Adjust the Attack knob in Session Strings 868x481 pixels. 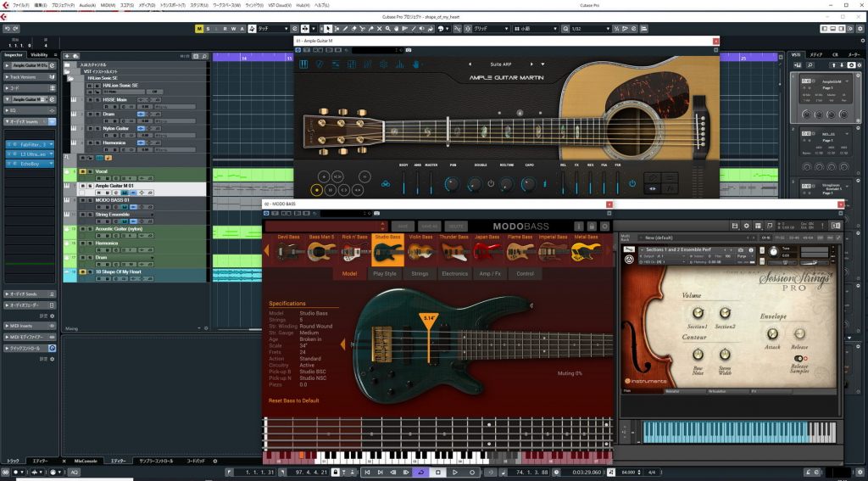(772, 333)
